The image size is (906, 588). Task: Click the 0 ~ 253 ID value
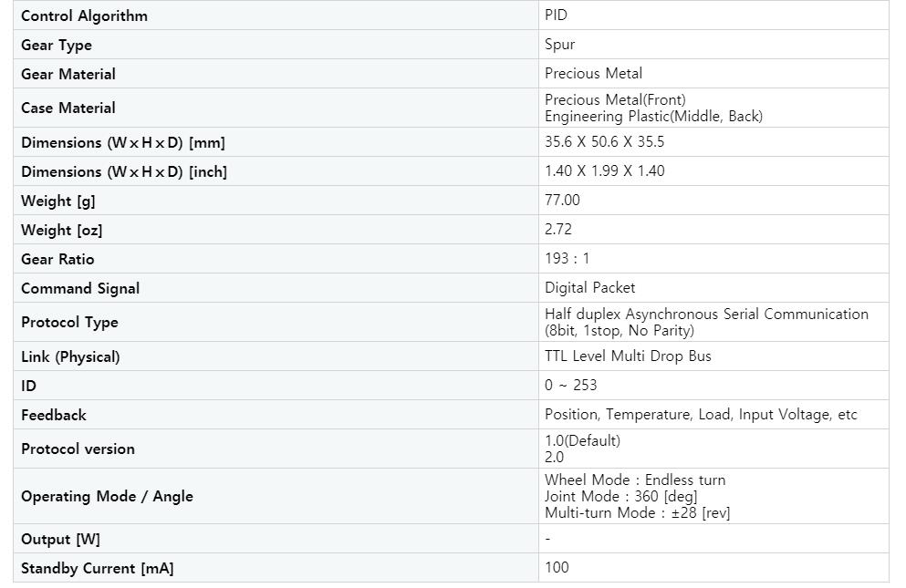coord(571,385)
